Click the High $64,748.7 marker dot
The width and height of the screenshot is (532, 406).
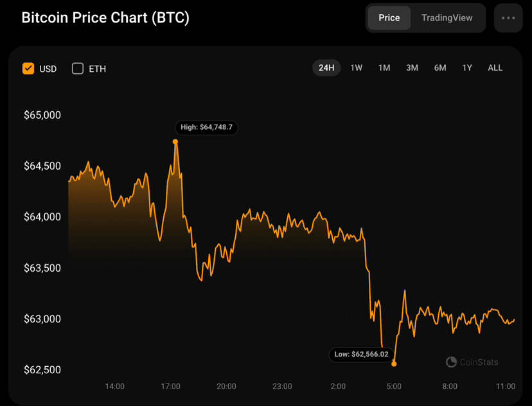[x=175, y=141]
